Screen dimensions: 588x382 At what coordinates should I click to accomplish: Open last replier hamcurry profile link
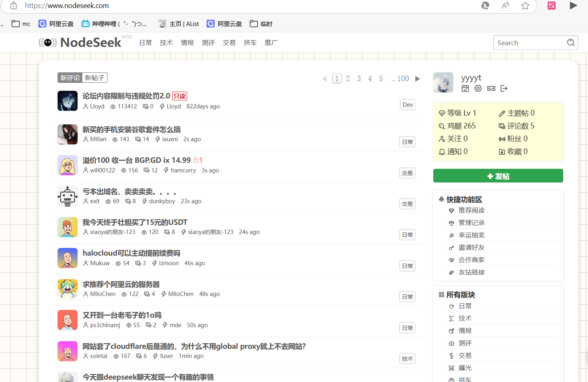[183, 170]
